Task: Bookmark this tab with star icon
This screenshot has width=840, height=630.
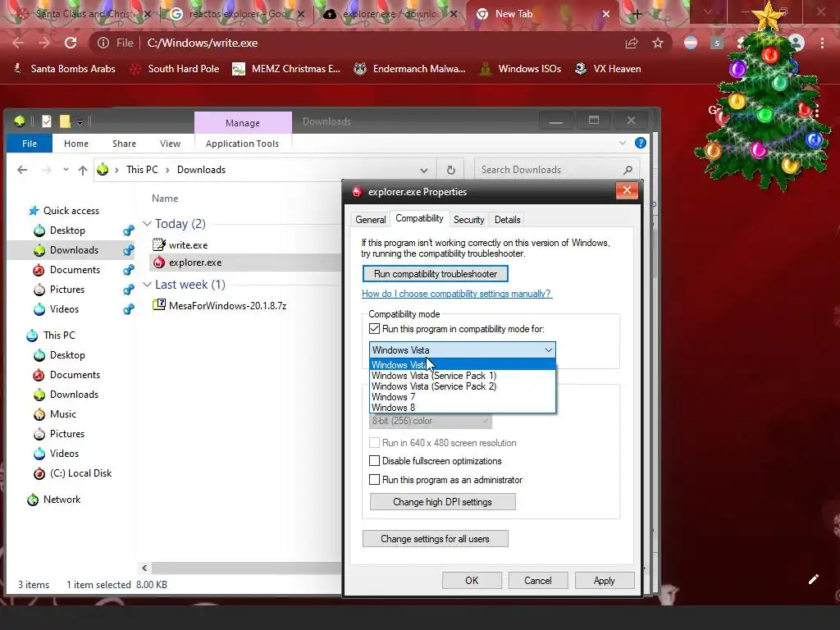Action: coord(658,43)
